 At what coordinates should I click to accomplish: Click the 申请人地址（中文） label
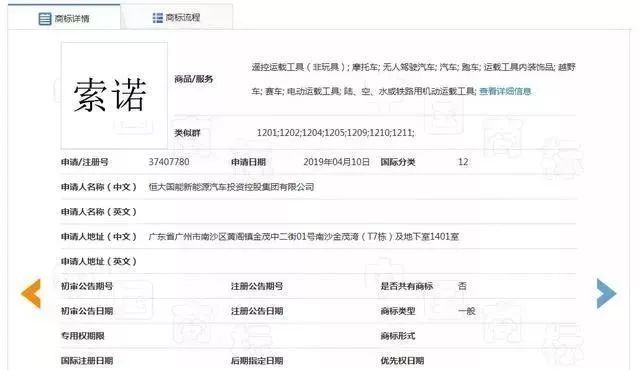tap(99, 237)
